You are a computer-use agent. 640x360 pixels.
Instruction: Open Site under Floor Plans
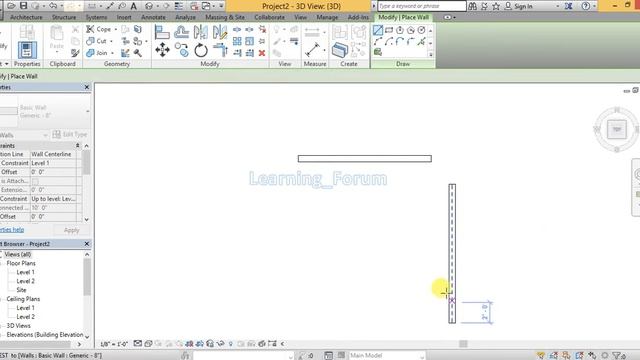tap(21, 290)
